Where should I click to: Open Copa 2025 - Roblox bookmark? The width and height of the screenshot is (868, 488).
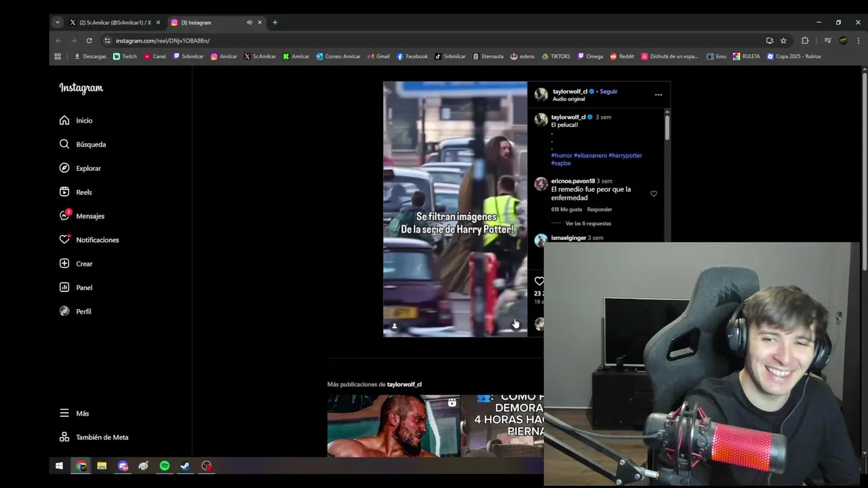(x=794, y=56)
